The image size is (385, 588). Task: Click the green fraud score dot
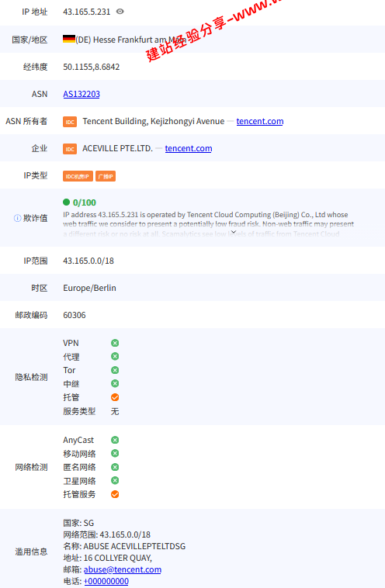(67, 202)
